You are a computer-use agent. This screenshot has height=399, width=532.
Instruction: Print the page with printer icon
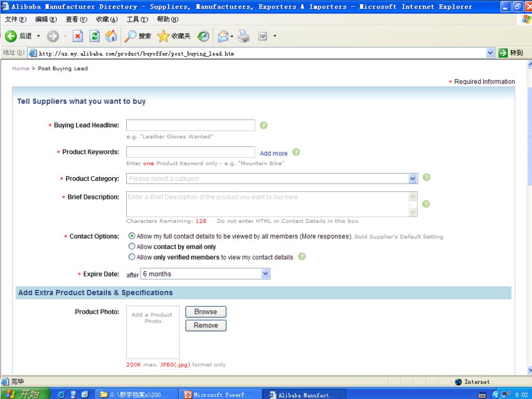tap(244, 36)
